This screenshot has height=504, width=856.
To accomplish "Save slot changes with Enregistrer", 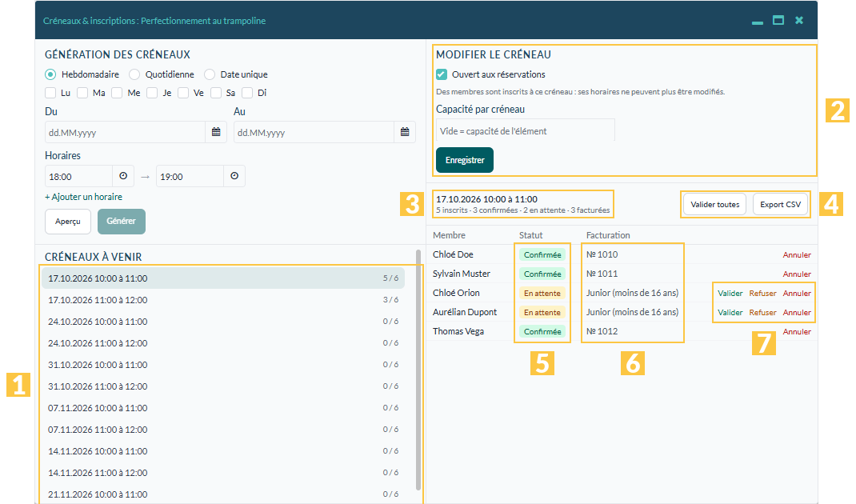I will (x=465, y=160).
